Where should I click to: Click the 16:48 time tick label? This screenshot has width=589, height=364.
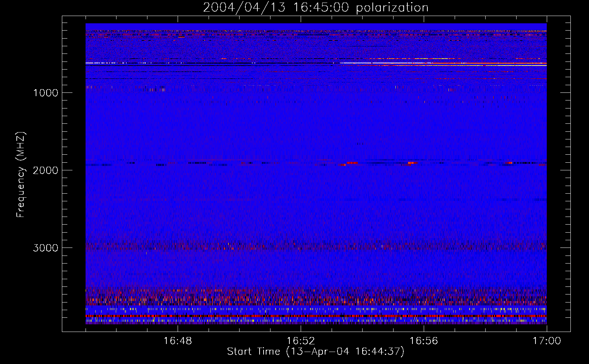pos(178,341)
